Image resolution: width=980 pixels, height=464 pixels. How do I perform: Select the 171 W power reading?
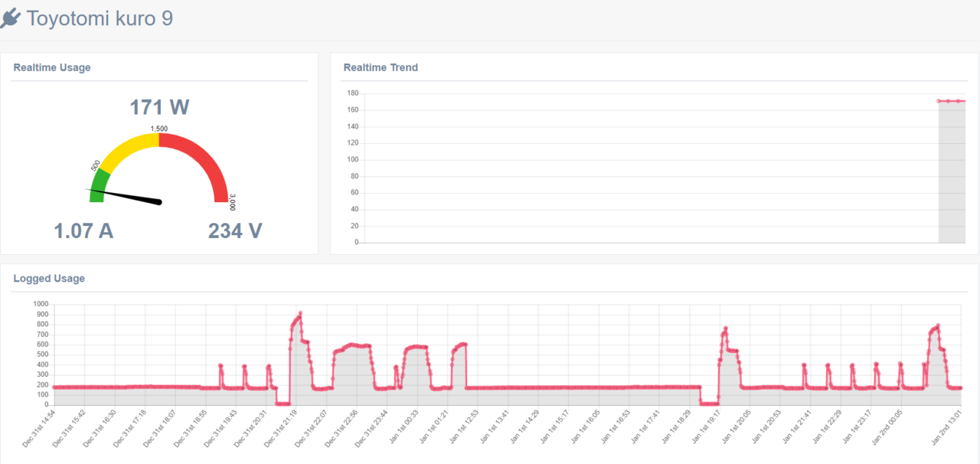159,107
